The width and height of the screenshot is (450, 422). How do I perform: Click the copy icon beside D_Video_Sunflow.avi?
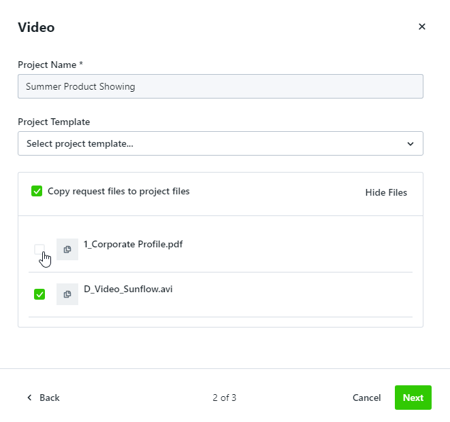pyautogui.click(x=67, y=294)
